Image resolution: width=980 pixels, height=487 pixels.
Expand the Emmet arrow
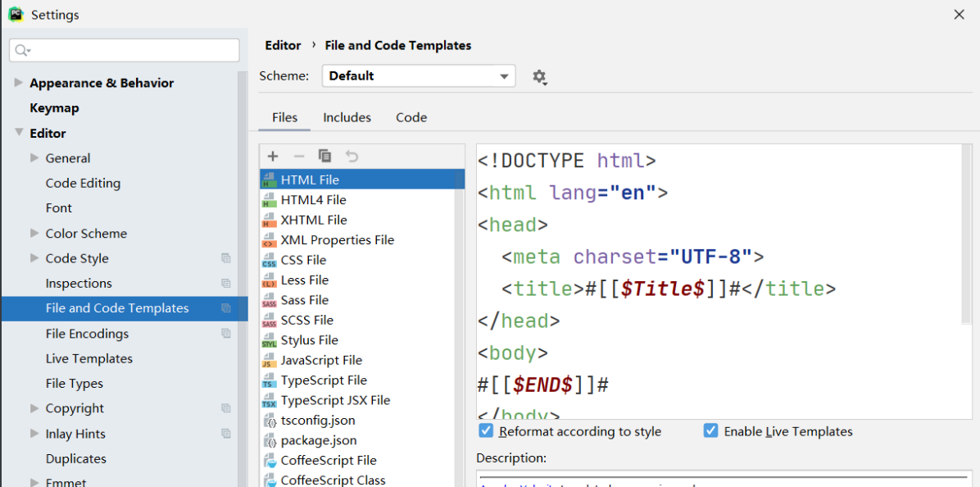point(34,483)
